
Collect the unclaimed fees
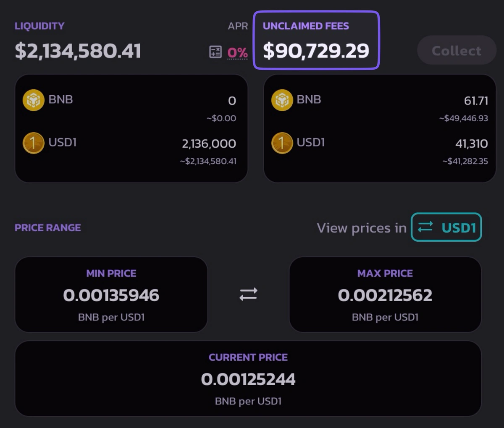pyautogui.click(x=457, y=50)
